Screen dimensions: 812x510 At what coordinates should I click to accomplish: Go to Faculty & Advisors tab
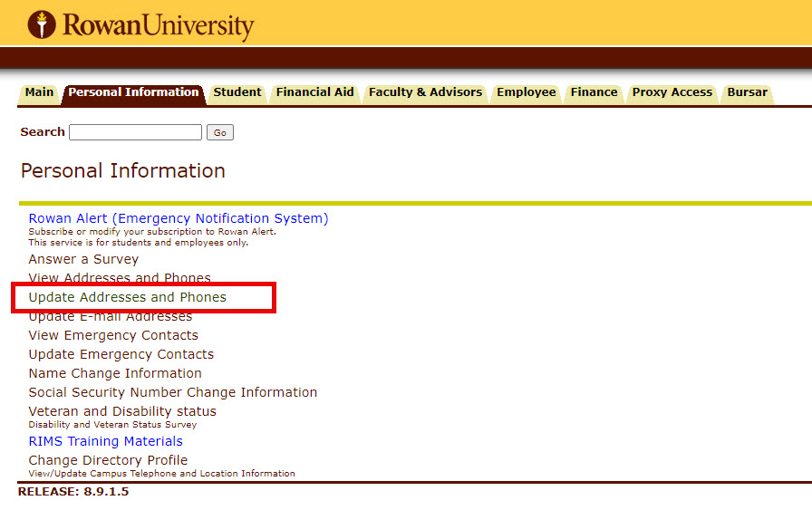425,92
